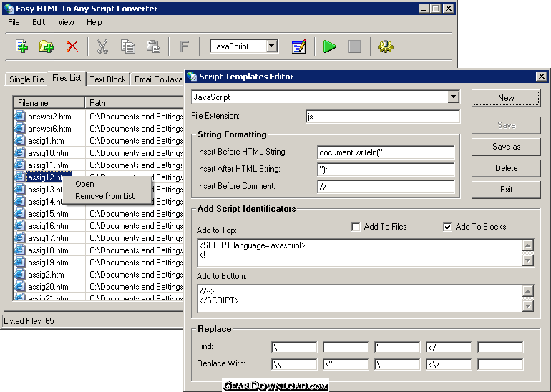The height and width of the screenshot is (392, 551).
Task: Click the File Extension input field
Action: tap(383, 117)
